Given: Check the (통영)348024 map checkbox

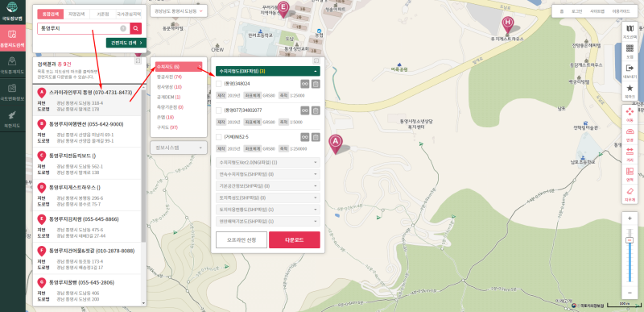Looking at the screenshot, I should click(x=218, y=84).
